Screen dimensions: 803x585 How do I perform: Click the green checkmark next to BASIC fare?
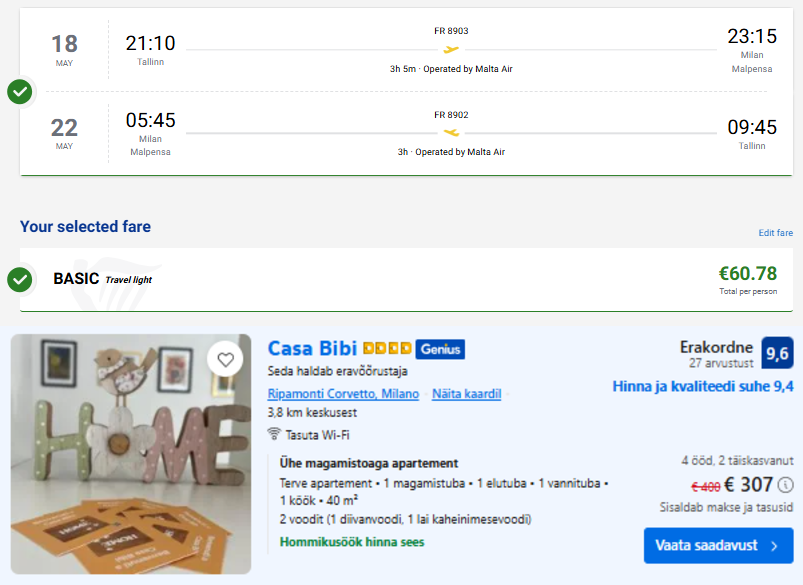pos(19,280)
